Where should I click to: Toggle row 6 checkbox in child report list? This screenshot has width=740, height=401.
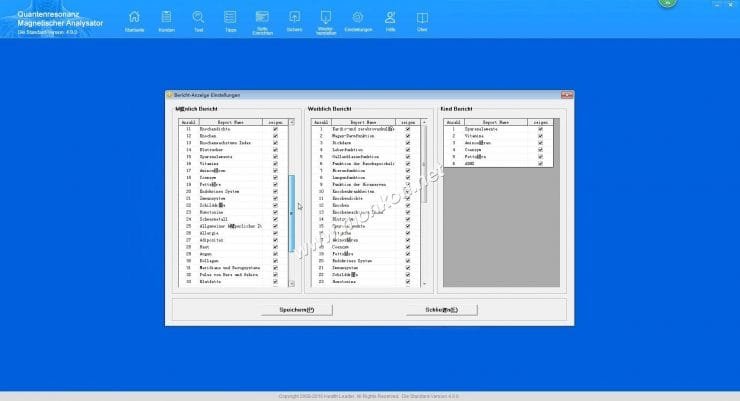[x=540, y=164]
